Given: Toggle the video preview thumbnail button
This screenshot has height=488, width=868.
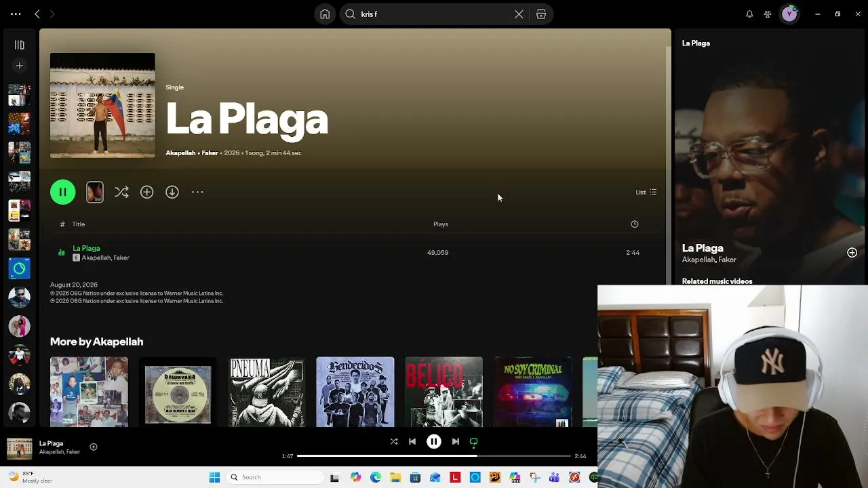Looking at the screenshot, I should (x=95, y=192).
